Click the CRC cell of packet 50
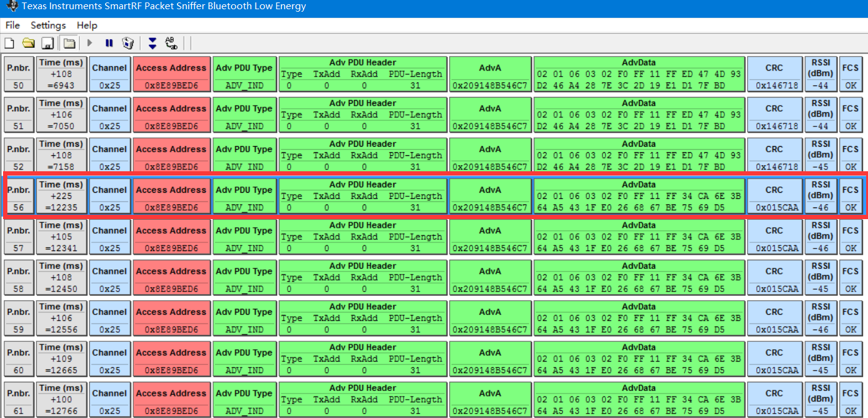 tap(775, 74)
